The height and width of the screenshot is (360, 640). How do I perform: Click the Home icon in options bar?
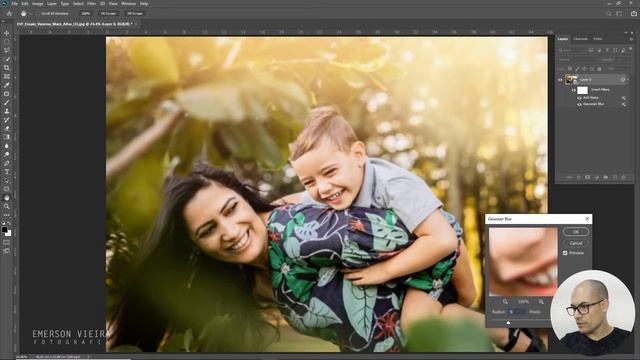tap(9, 13)
